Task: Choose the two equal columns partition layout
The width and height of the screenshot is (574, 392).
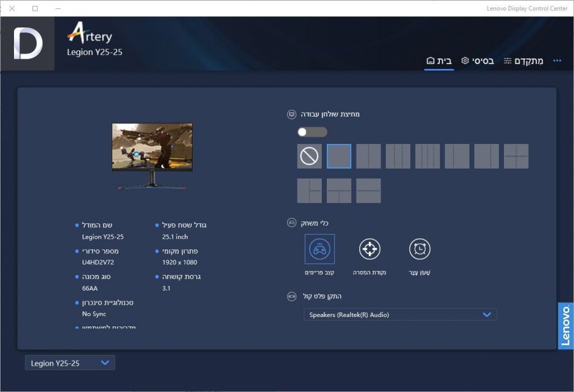Action: pyautogui.click(x=368, y=156)
